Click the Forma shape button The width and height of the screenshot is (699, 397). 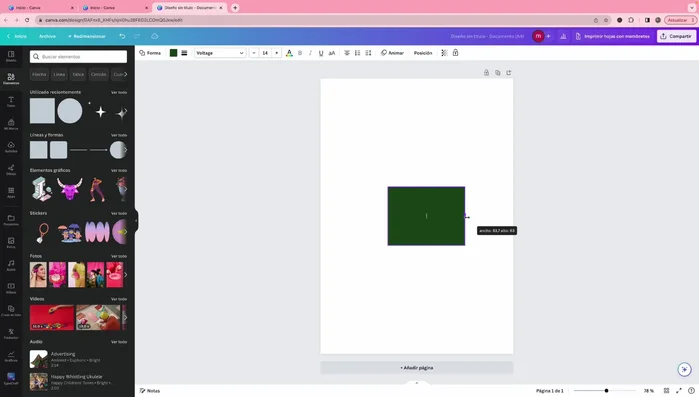click(150, 53)
